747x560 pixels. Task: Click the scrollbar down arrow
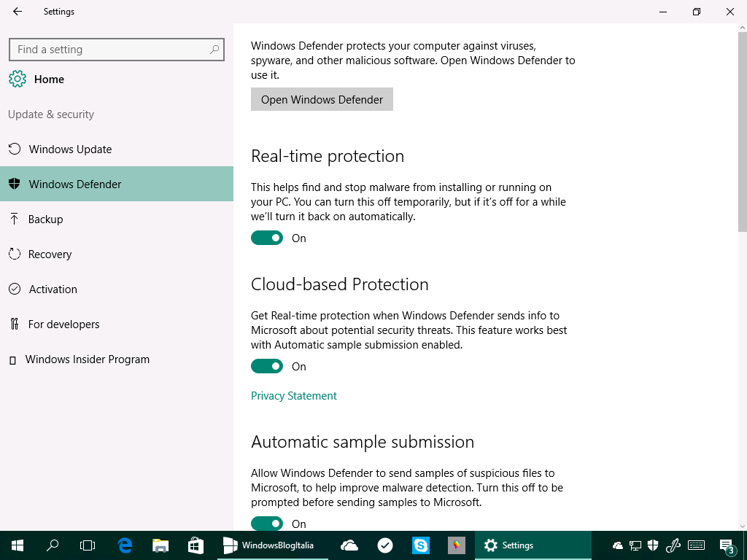click(x=743, y=526)
